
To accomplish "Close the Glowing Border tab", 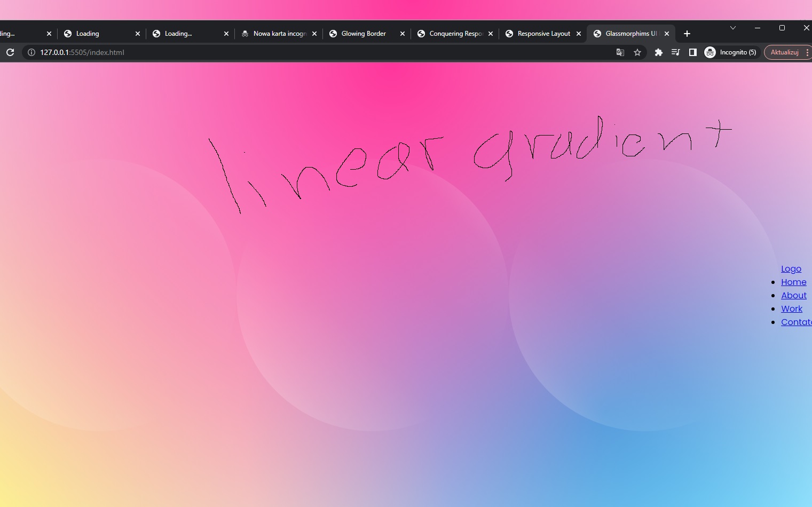I will pos(403,34).
